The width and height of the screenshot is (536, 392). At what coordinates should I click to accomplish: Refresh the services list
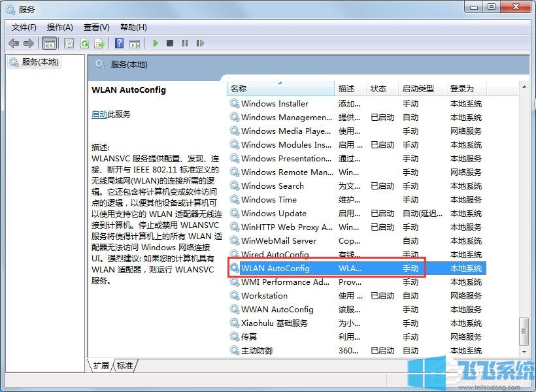[x=85, y=43]
